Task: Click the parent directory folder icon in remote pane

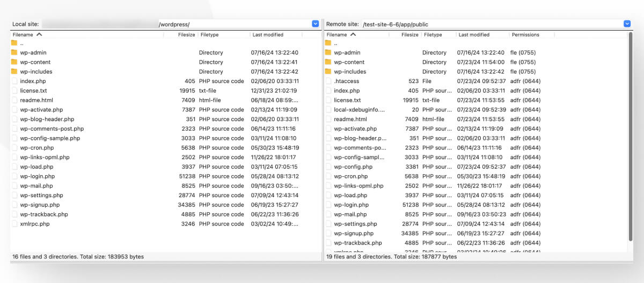Action: pyautogui.click(x=328, y=43)
